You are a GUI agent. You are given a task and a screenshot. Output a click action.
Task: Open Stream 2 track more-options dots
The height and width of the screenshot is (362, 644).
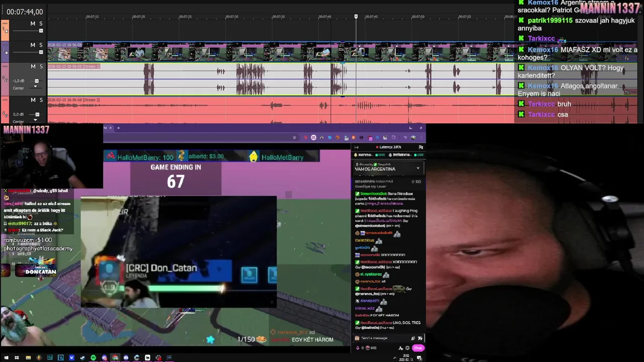[5, 100]
